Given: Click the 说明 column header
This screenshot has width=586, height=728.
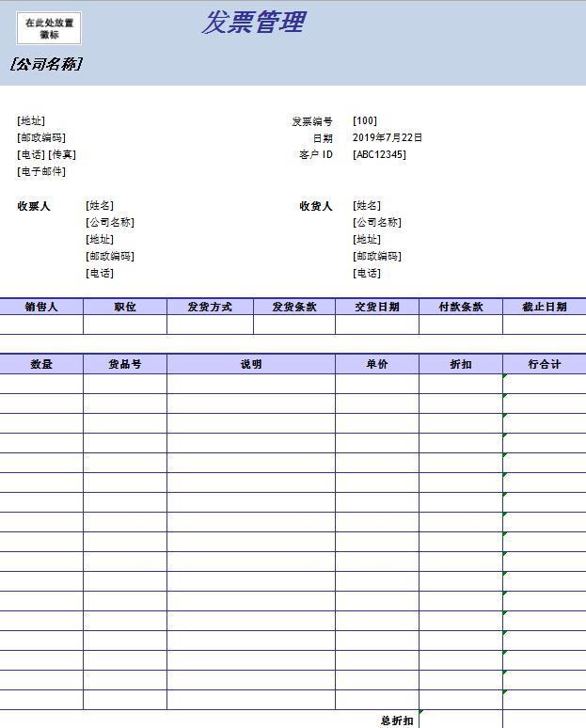Looking at the screenshot, I should point(250,364).
